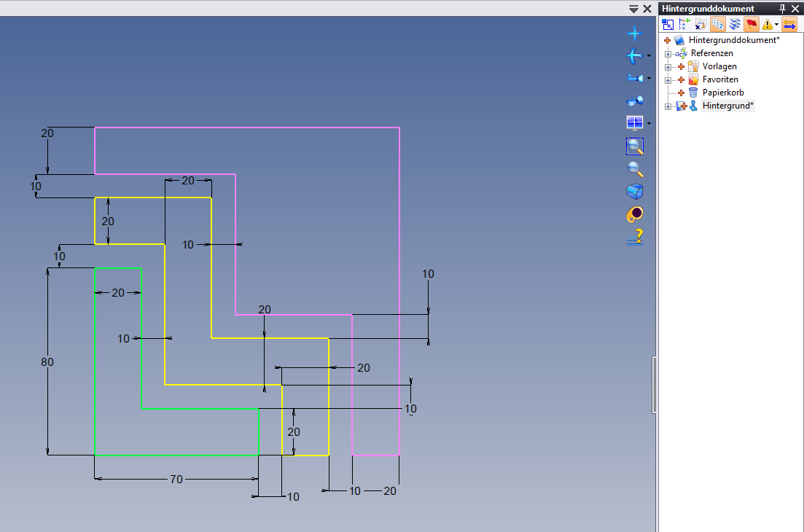Pin the Hintergrunddokument panel
Viewport: 804px width, 532px height.
point(782,8)
